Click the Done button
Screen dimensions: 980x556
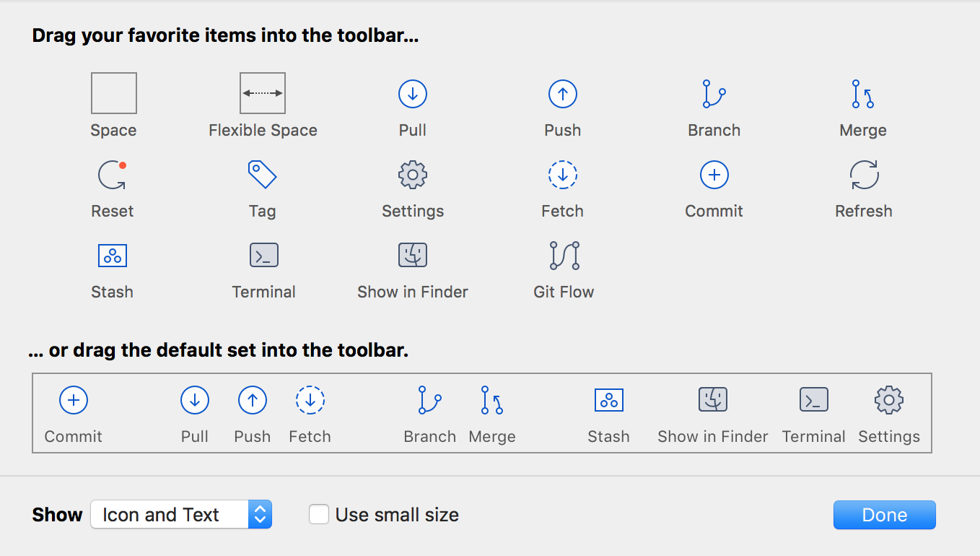[x=884, y=514]
